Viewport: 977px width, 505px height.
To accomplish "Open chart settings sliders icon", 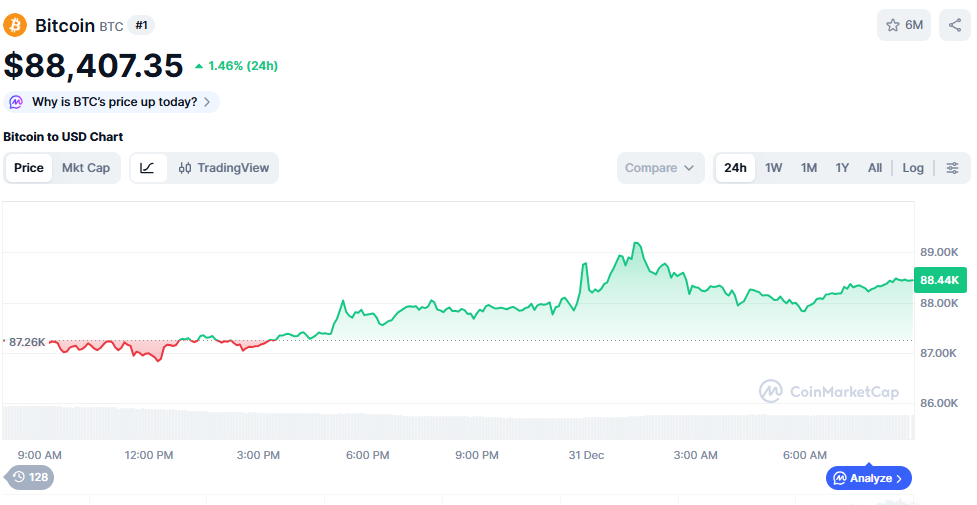I will [953, 168].
